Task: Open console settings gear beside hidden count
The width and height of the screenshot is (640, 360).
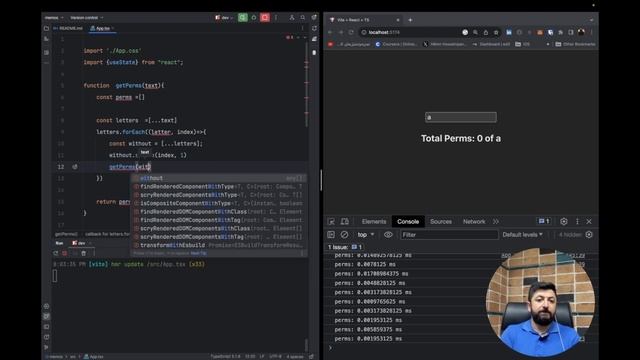Action: click(589, 235)
